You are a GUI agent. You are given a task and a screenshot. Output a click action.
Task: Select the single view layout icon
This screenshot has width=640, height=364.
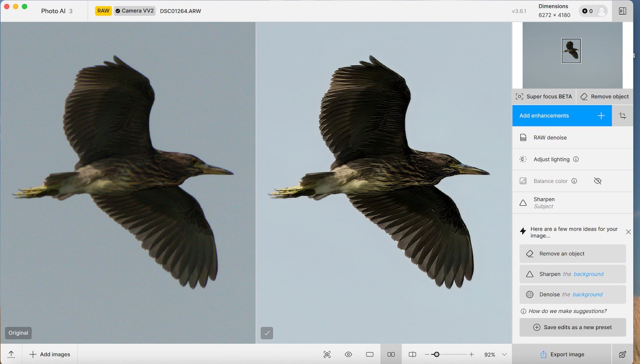[x=370, y=354]
